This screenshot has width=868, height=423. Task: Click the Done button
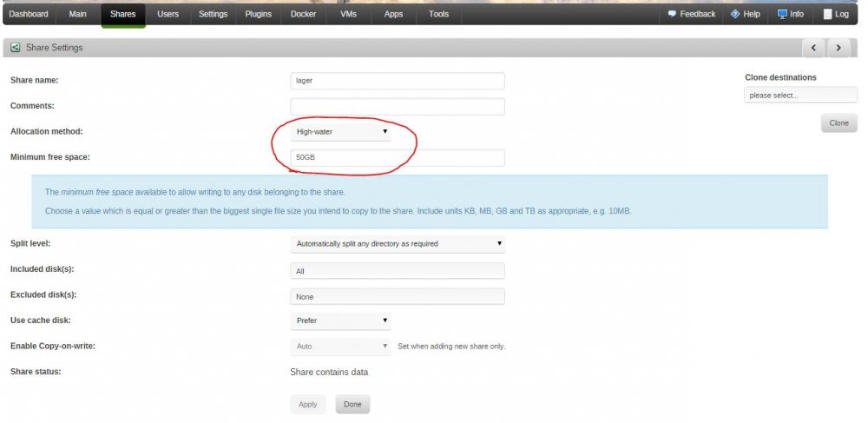point(352,404)
